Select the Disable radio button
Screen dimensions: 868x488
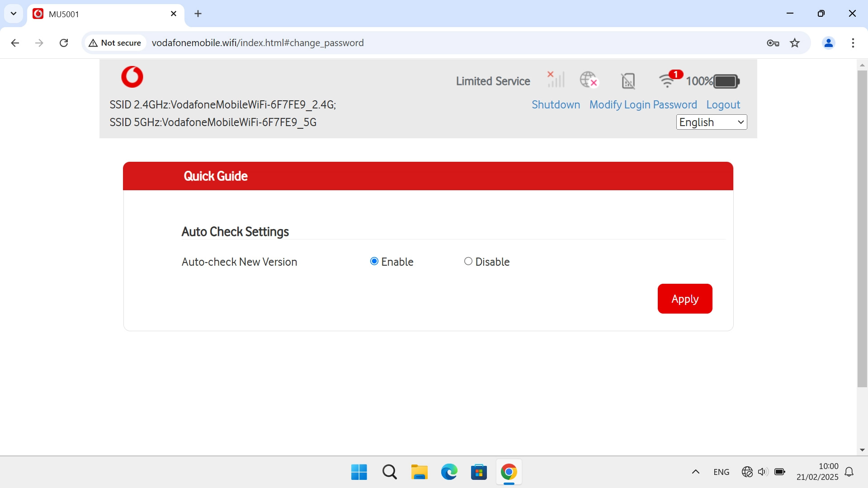click(x=468, y=261)
